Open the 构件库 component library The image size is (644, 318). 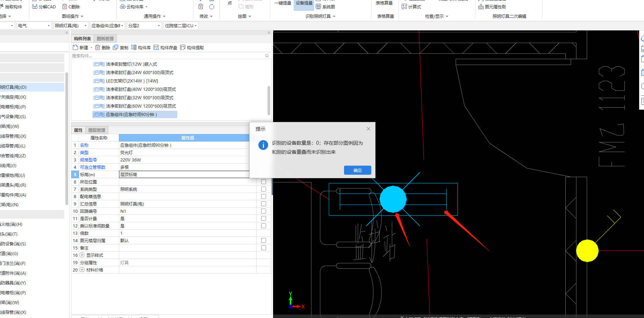[141, 48]
